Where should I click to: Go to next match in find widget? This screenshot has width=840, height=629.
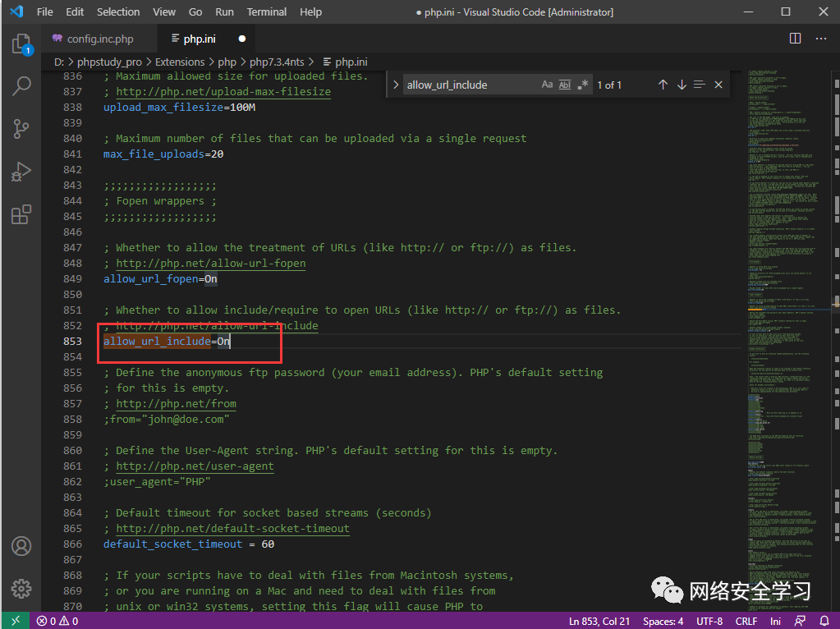coord(682,85)
